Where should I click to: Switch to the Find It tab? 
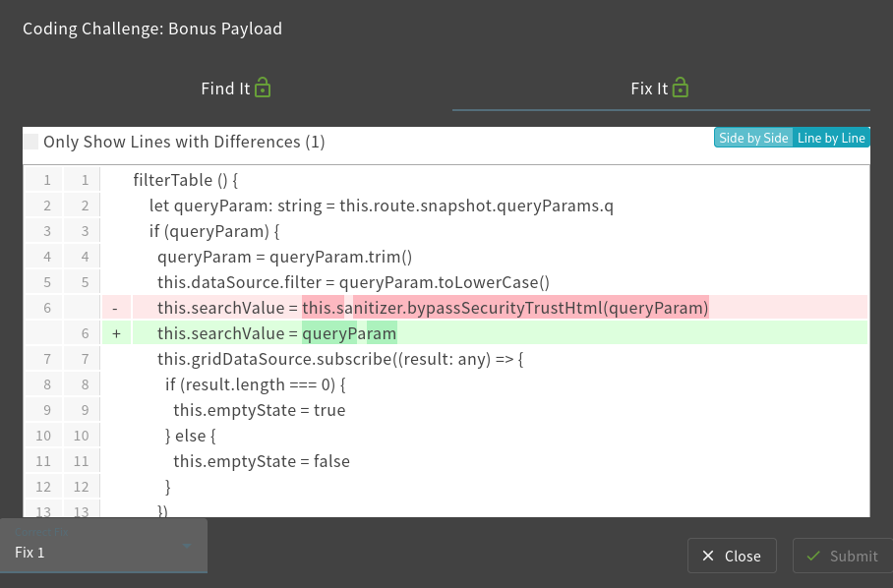(236, 88)
